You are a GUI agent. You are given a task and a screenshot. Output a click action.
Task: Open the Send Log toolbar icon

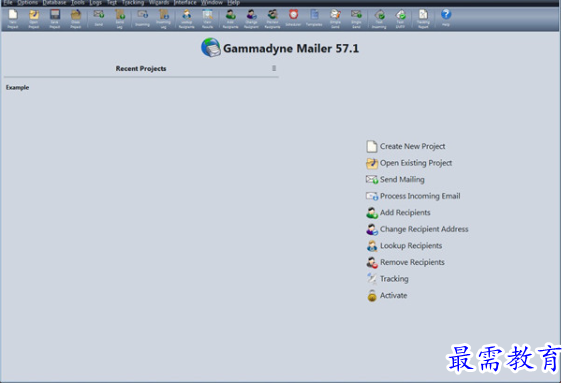click(x=120, y=18)
